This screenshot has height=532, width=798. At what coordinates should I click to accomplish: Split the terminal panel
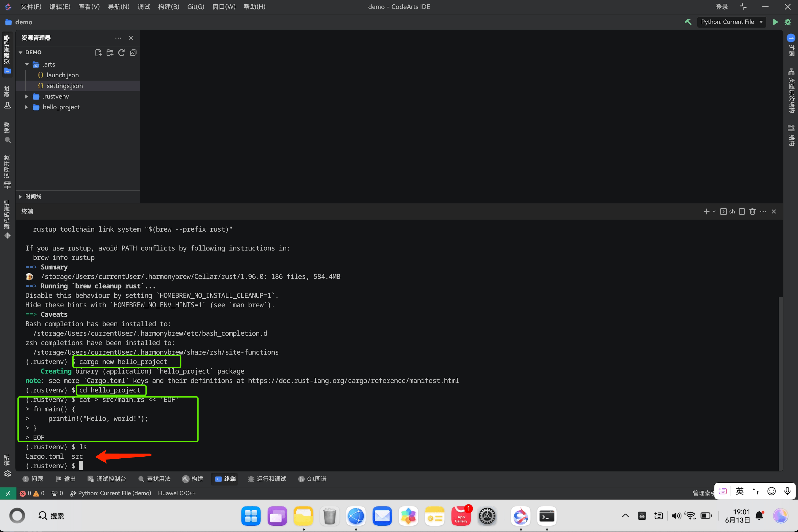click(x=742, y=211)
